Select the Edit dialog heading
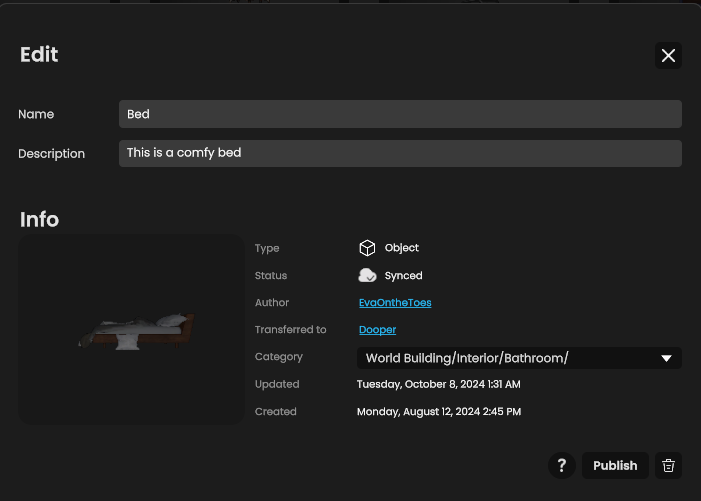The image size is (701, 501). click(39, 55)
